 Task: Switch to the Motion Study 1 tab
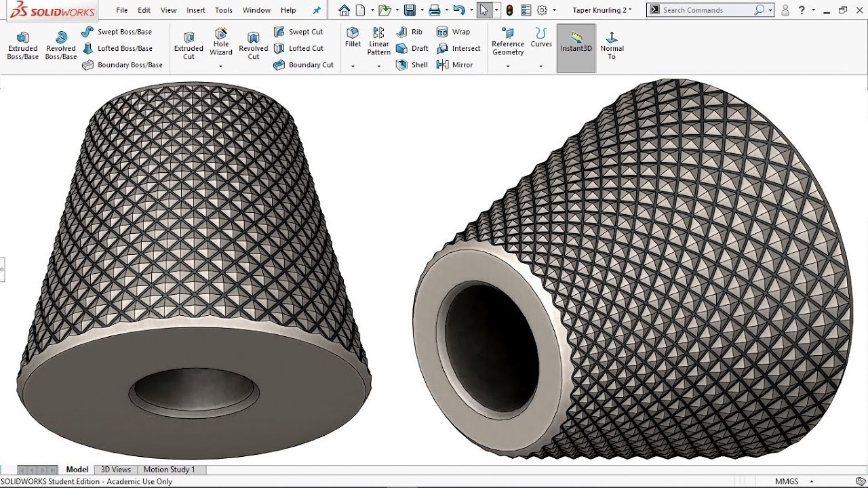(169, 469)
